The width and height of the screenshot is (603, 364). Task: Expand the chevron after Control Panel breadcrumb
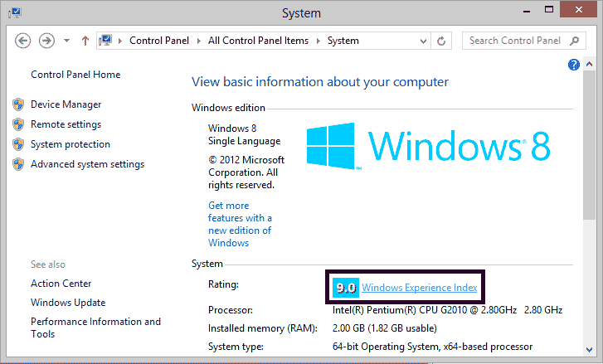199,41
